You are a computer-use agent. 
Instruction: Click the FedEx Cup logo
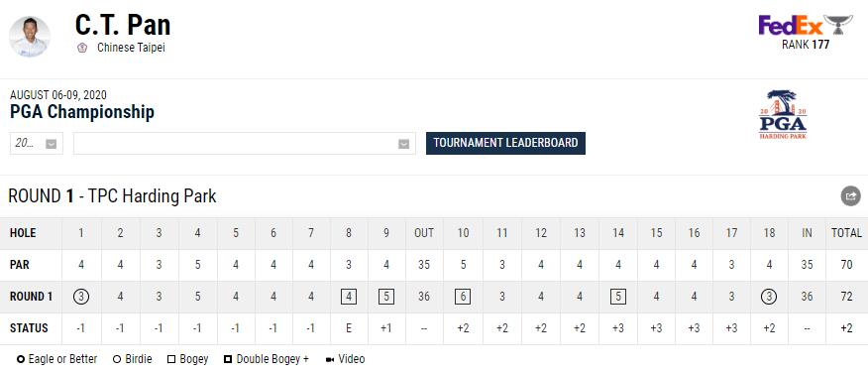[805, 25]
